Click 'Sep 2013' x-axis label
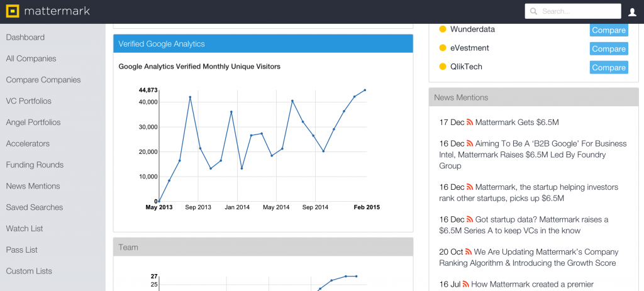Screen dimensions: 644x291 click(x=198, y=207)
